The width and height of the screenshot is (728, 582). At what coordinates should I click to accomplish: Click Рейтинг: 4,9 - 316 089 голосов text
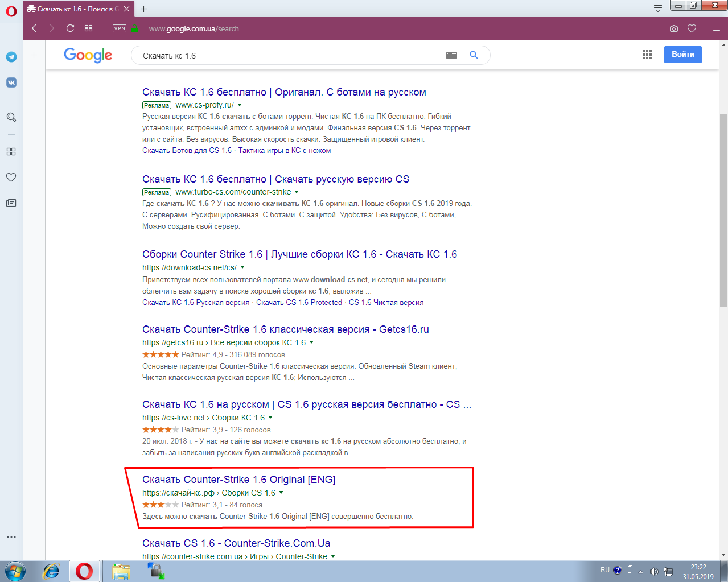(233, 354)
